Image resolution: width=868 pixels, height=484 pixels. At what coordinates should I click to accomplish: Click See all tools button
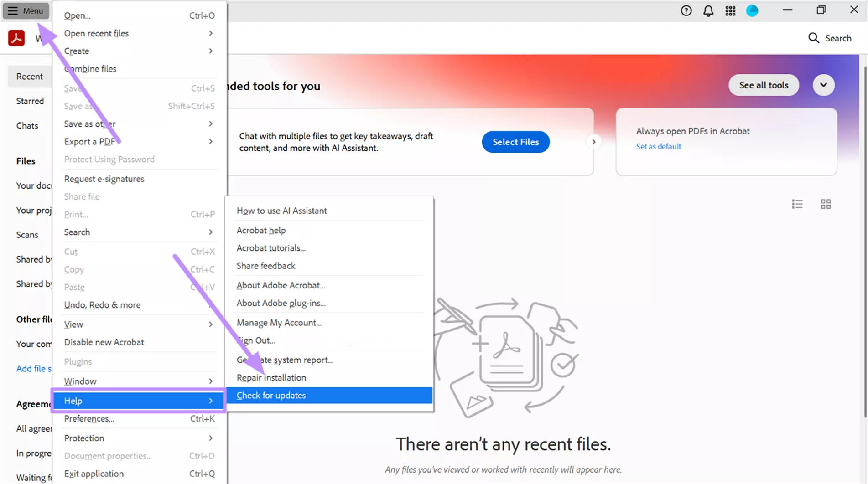[764, 85]
